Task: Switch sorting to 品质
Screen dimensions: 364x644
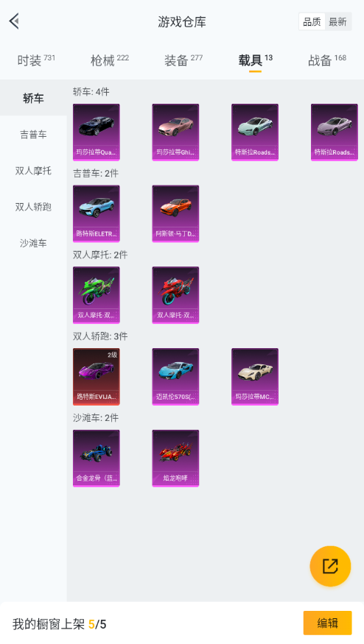Action: coord(312,22)
